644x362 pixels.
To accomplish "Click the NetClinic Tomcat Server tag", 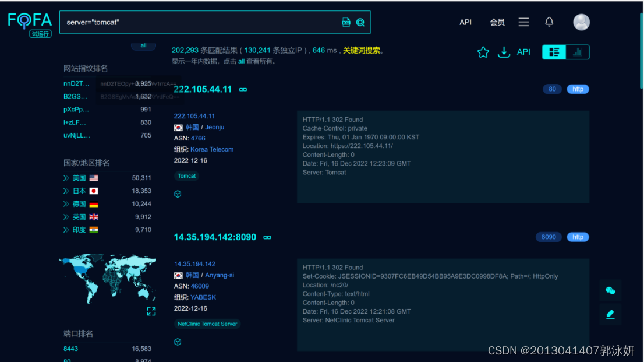I will 207,324.
